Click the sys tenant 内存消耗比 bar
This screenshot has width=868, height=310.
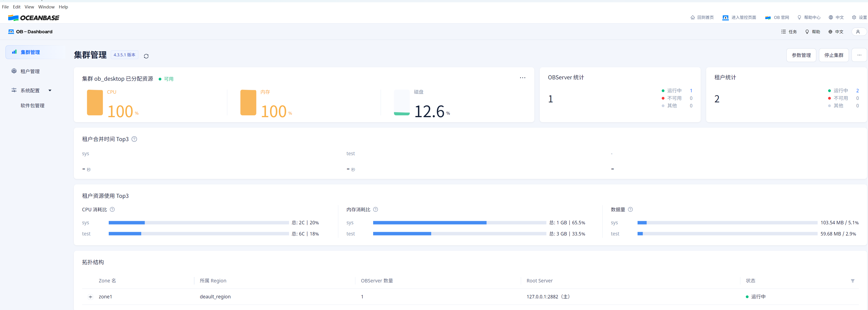(460, 223)
